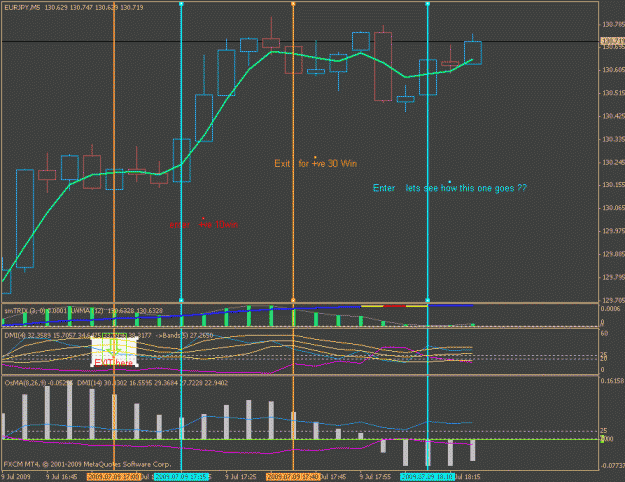Click the 130.065 price scale value
The image size is (625, 482).
613,208
